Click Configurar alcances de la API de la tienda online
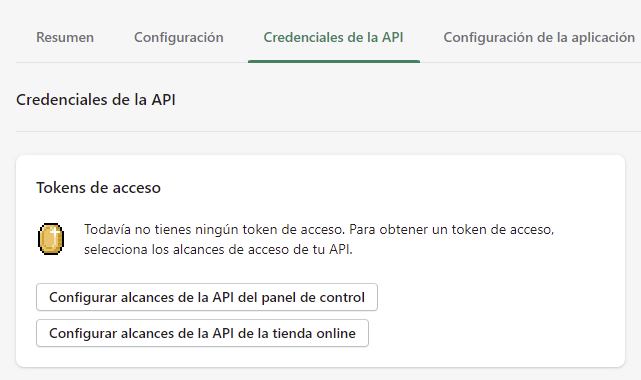Viewport: 641px width, 380px height. pyautogui.click(x=202, y=333)
